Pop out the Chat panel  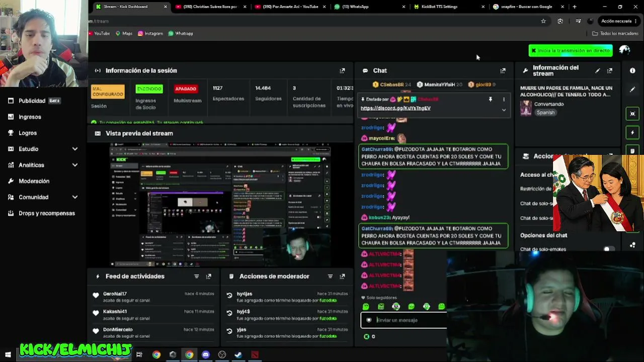503,70
